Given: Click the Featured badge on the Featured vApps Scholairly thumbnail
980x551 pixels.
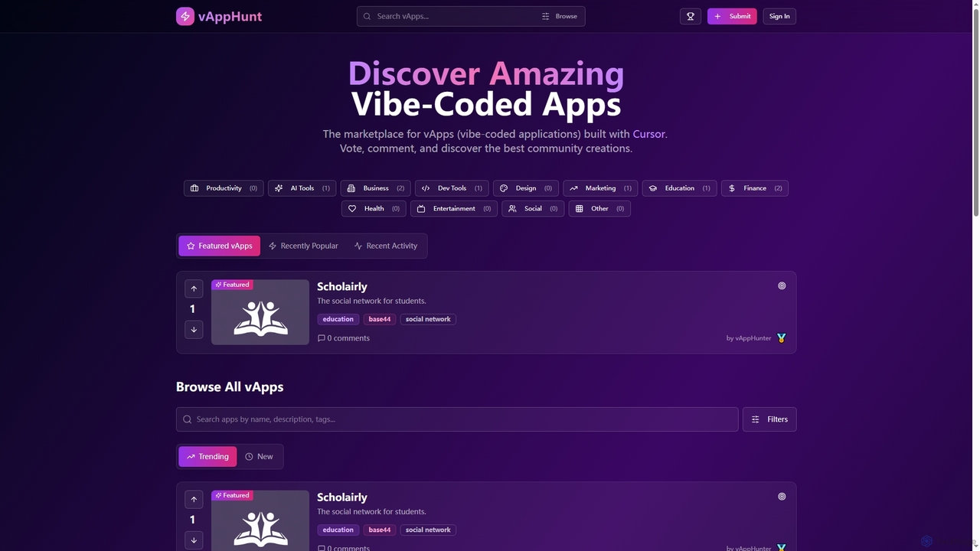Looking at the screenshot, I should (x=232, y=285).
